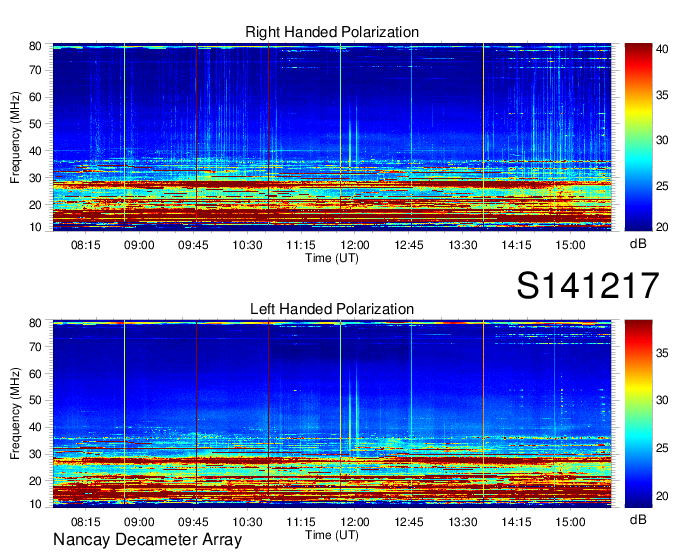Viewport: 680px width, 552px height.
Task: Click the Right Handed Polarization spectrogram
Action: tap(332, 137)
